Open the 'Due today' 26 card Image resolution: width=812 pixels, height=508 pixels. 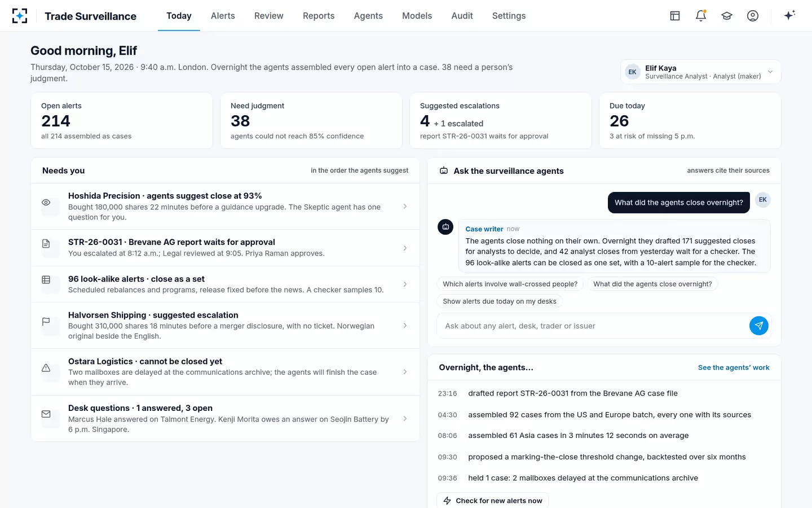click(x=690, y=121)
